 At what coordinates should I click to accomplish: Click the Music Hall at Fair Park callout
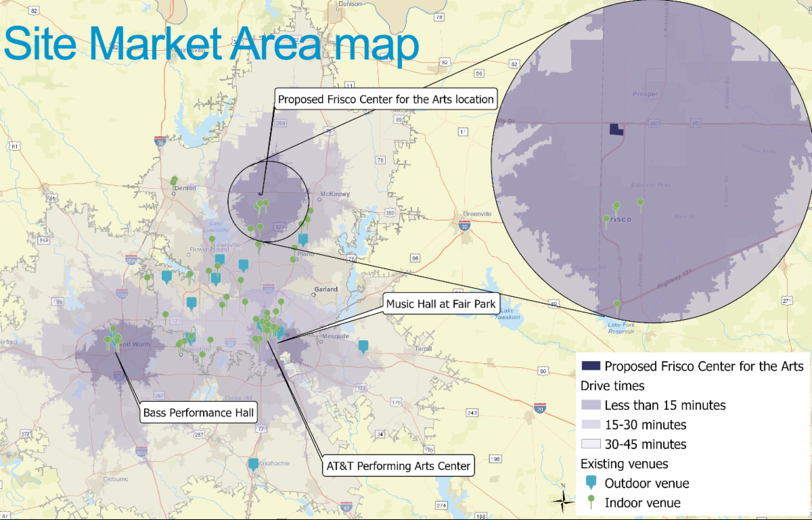point(441,304)
